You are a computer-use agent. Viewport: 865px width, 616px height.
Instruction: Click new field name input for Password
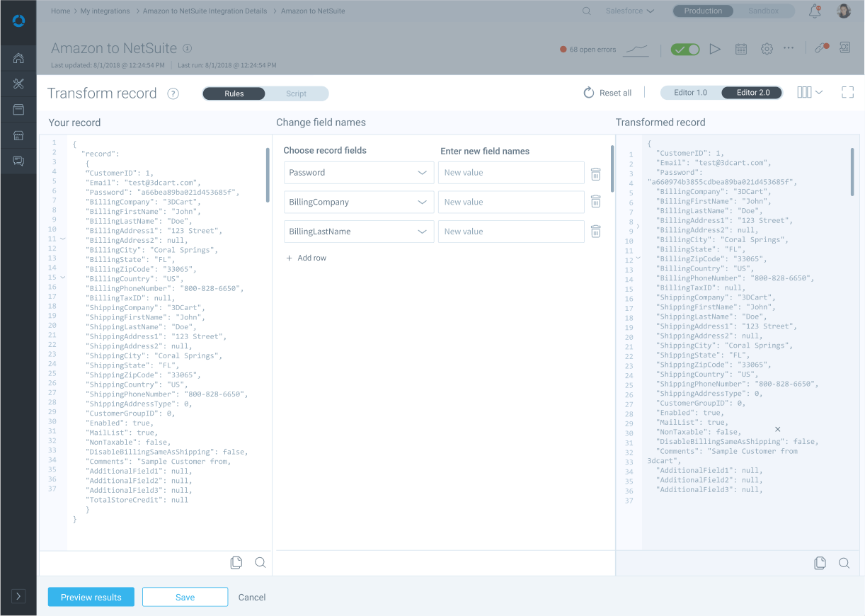[x=511, y=173]
